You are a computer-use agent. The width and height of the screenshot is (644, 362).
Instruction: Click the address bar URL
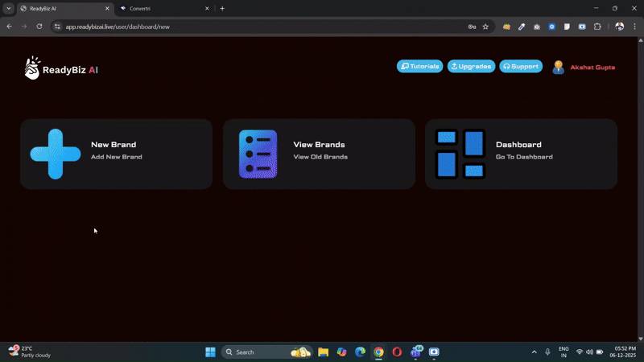coord(118,27)
